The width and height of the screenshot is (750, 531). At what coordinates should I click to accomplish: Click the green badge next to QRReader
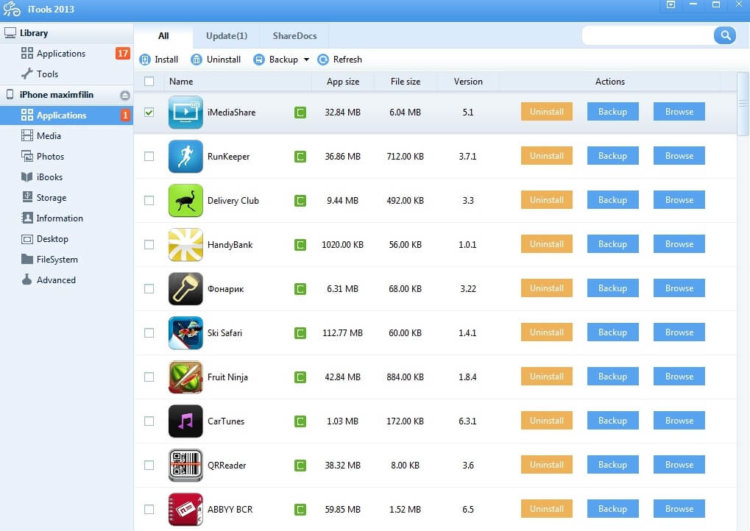300,465
